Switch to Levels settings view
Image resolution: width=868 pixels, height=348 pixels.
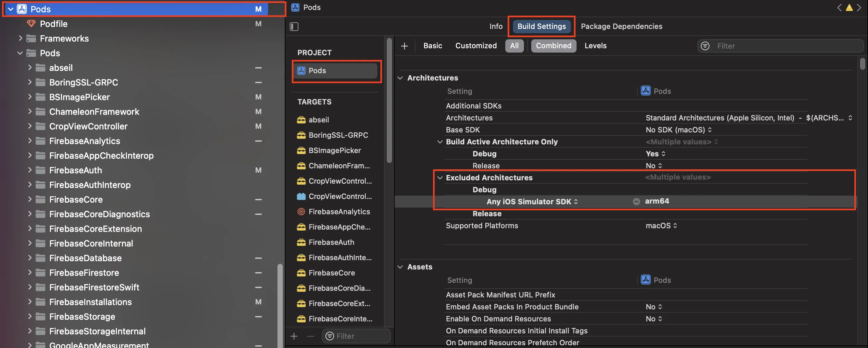[596, 46]
